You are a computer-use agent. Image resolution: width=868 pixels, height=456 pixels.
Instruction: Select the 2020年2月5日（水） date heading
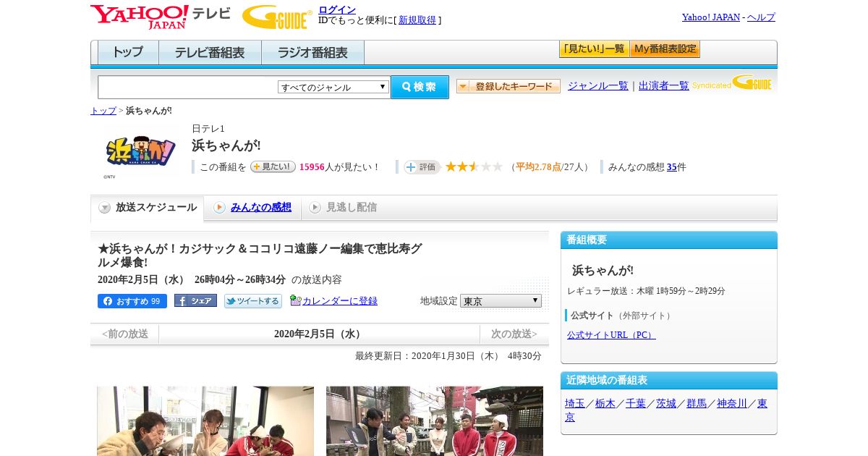(319, 334)
